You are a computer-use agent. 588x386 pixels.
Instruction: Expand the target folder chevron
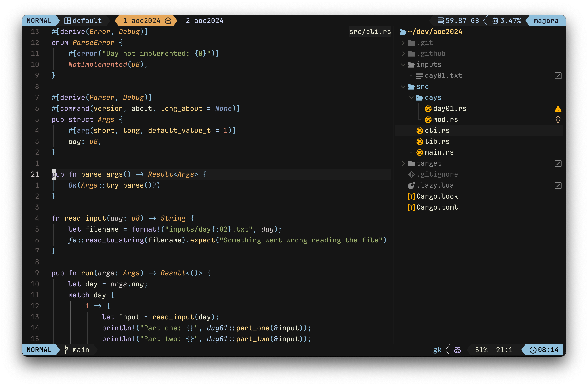tap(403, 164)
